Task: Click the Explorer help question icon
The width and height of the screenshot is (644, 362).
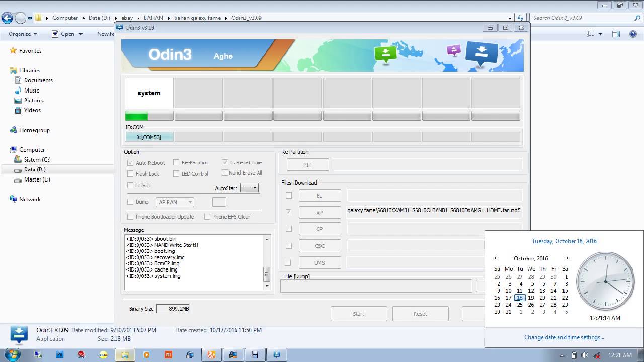Action: click(633, 34)
